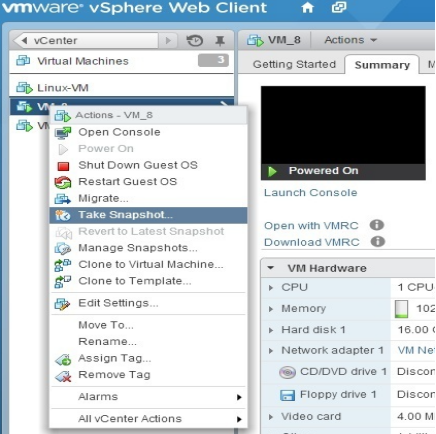The height and width of the screenshot is (434, 436).
Task: Click the Manage Snapshots icon
Action: click(x=63, y=248)
